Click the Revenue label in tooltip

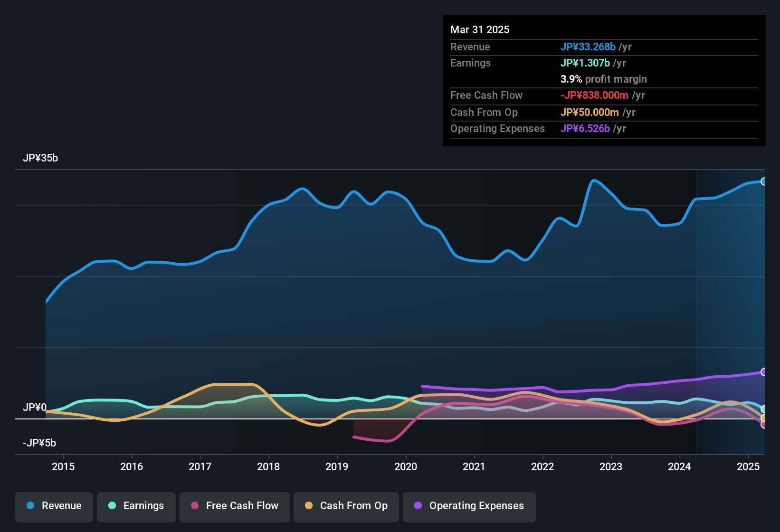tap(470, 47)
